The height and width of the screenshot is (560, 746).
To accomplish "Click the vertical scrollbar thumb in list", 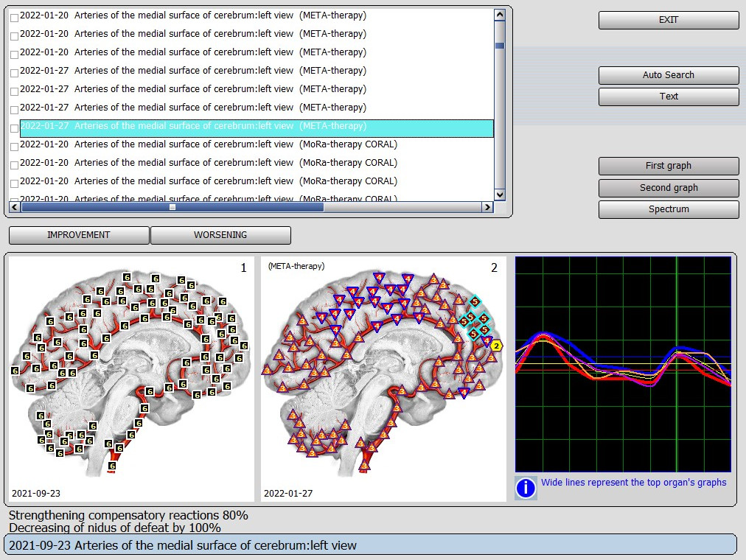I will click(500, 45).
